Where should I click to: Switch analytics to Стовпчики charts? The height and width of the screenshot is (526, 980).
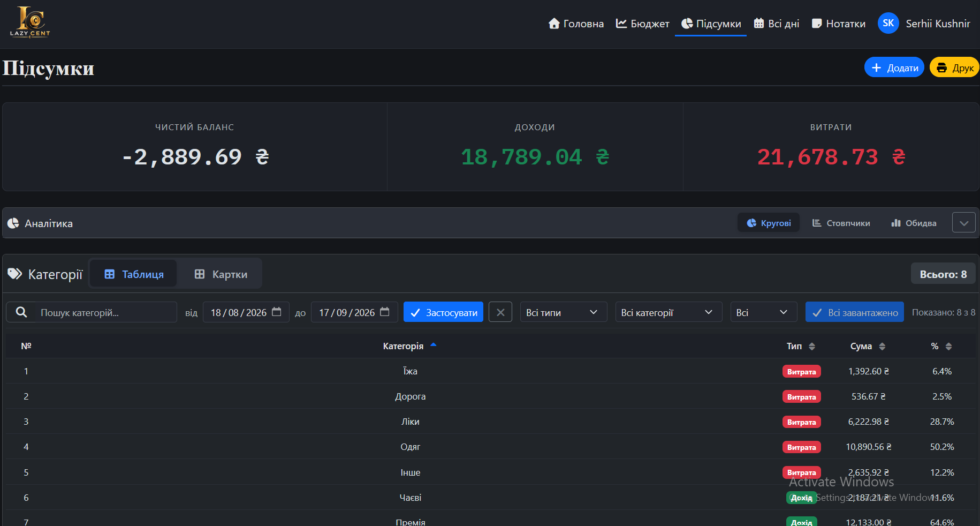pos(841,223)
